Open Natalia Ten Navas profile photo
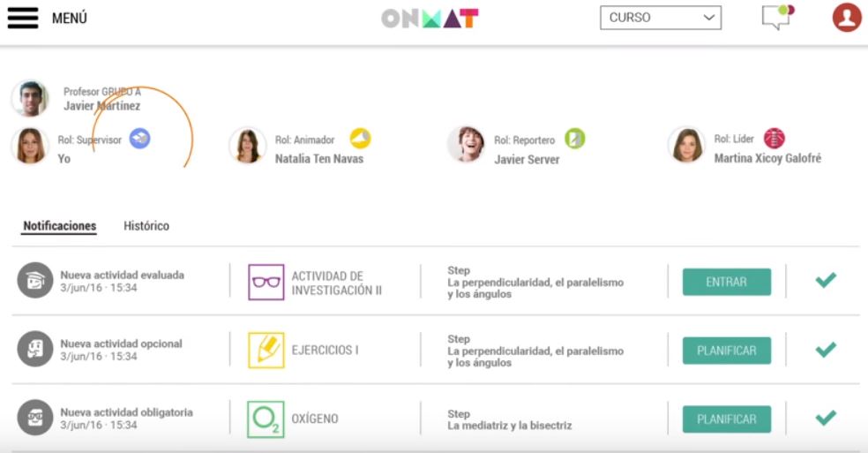Screen dimensions: 868x453 click(x=248, y=147)
